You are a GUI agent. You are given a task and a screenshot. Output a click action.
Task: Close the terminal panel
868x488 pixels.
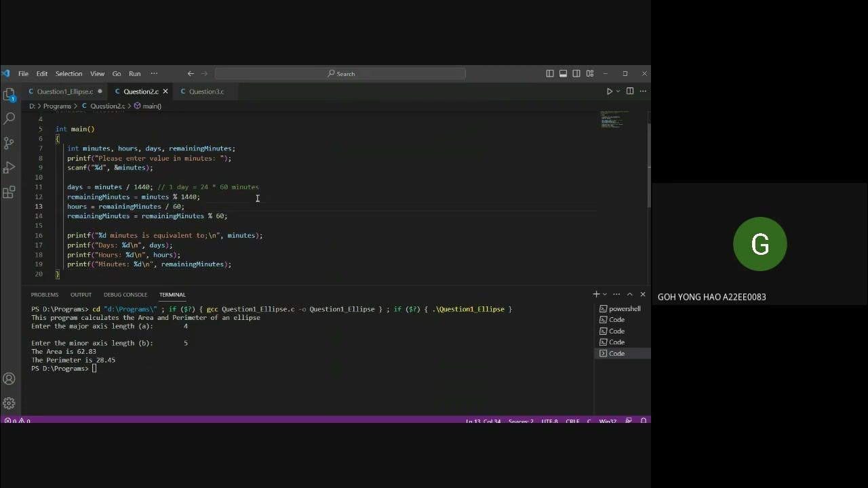coord(643,294)
